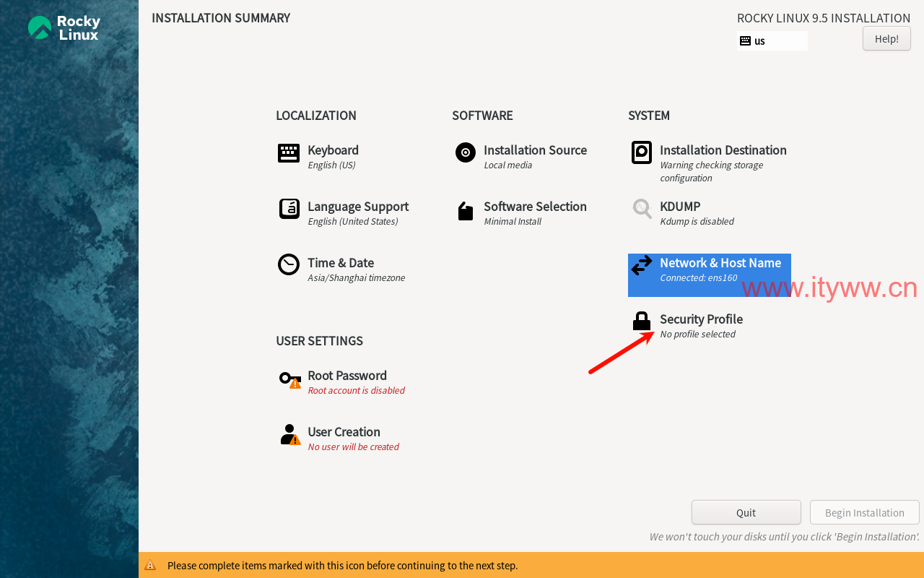Viewport: 924px width, 578px height.
Task: Click the 'SYSTEM' section heading
Action: click(x=649, y=116)
